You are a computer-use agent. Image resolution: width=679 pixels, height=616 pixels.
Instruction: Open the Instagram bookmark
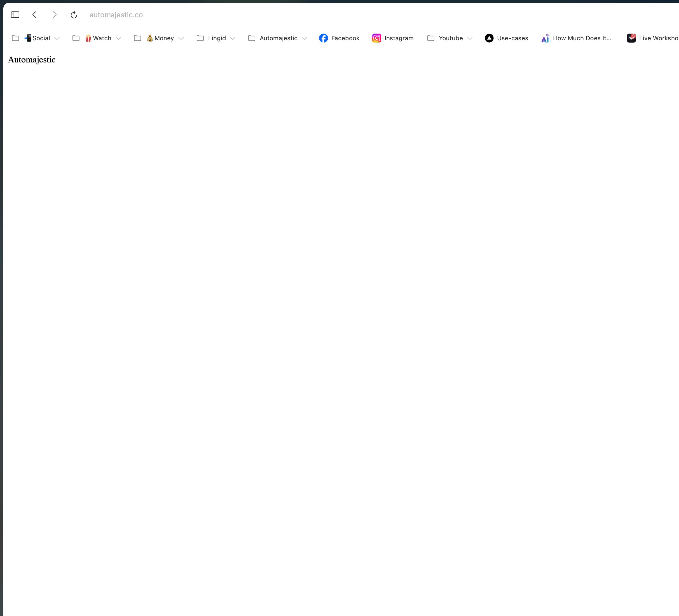(x=393, y=38)
